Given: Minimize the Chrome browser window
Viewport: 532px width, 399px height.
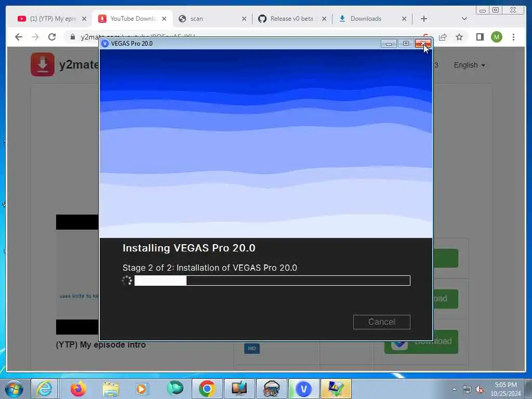Looking at the screenshot, I should pos(483,10).
